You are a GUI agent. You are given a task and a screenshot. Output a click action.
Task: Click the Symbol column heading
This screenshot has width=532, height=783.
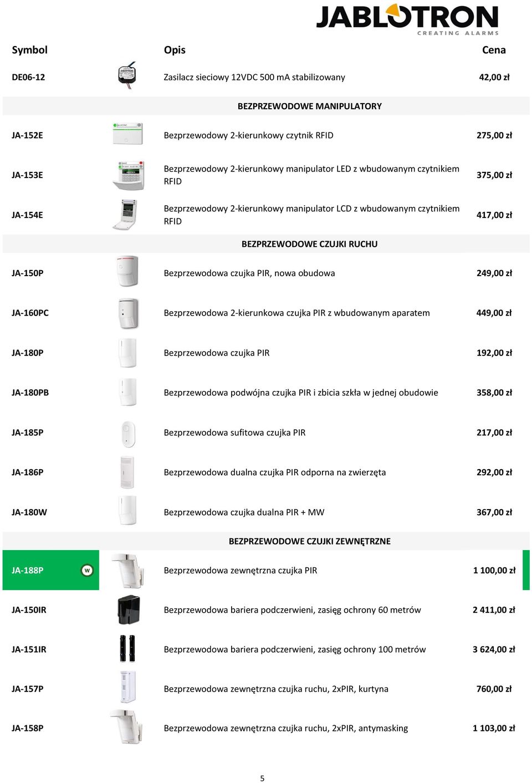pos(30,50)
